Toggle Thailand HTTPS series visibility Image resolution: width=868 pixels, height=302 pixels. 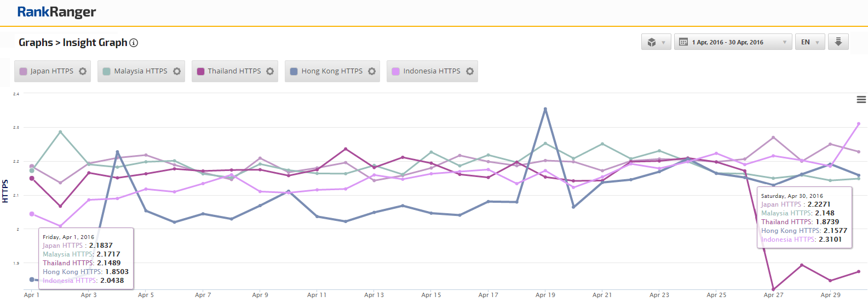234,71
